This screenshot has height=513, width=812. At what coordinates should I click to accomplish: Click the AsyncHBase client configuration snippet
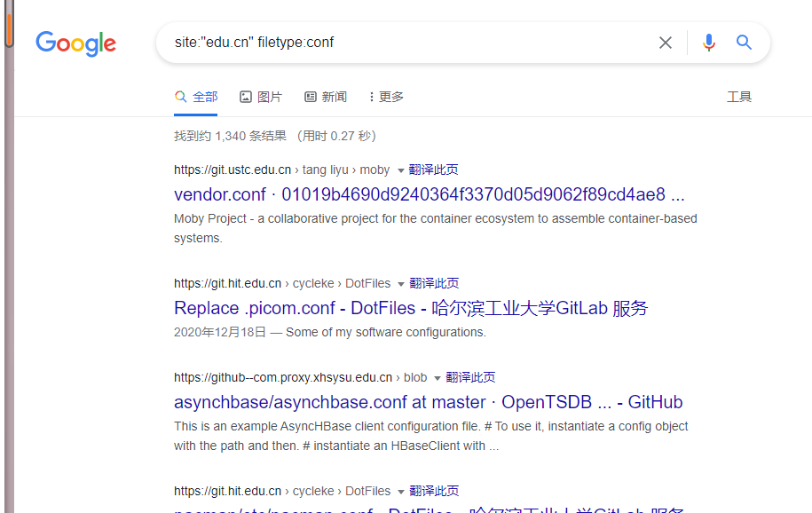pos(431,436)
